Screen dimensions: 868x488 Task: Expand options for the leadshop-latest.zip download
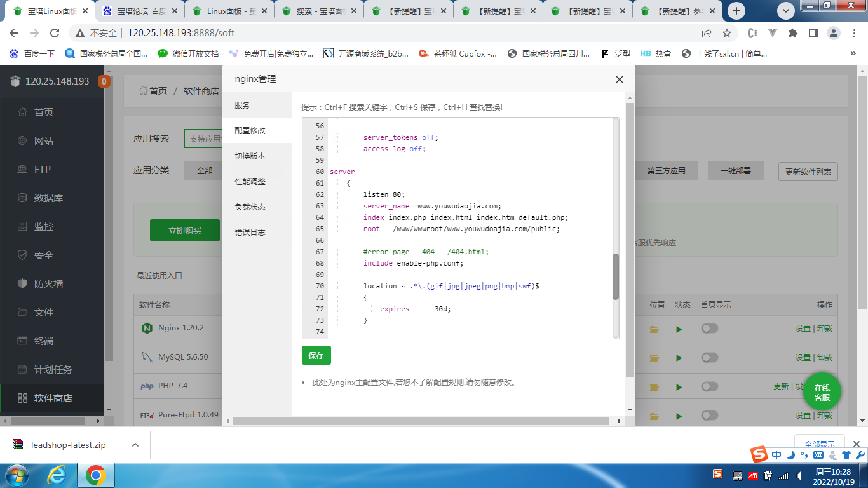pyautogui.click(x=135, y=445)
